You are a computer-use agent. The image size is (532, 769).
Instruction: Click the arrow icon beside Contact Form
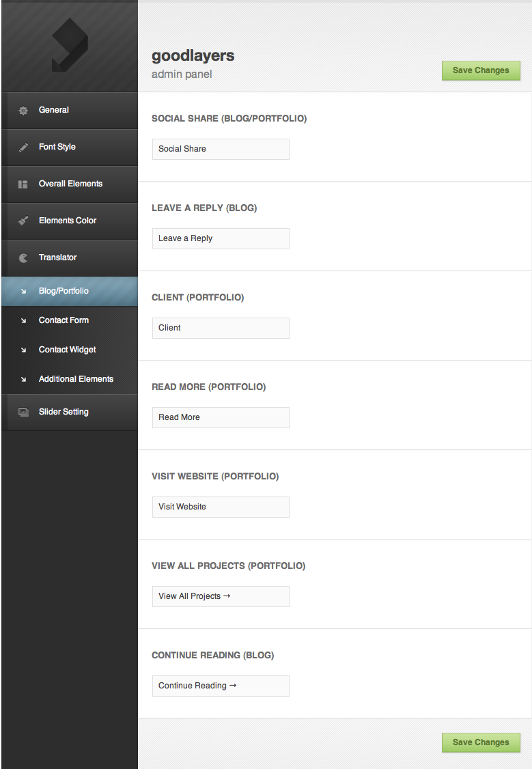coord(23,321)
